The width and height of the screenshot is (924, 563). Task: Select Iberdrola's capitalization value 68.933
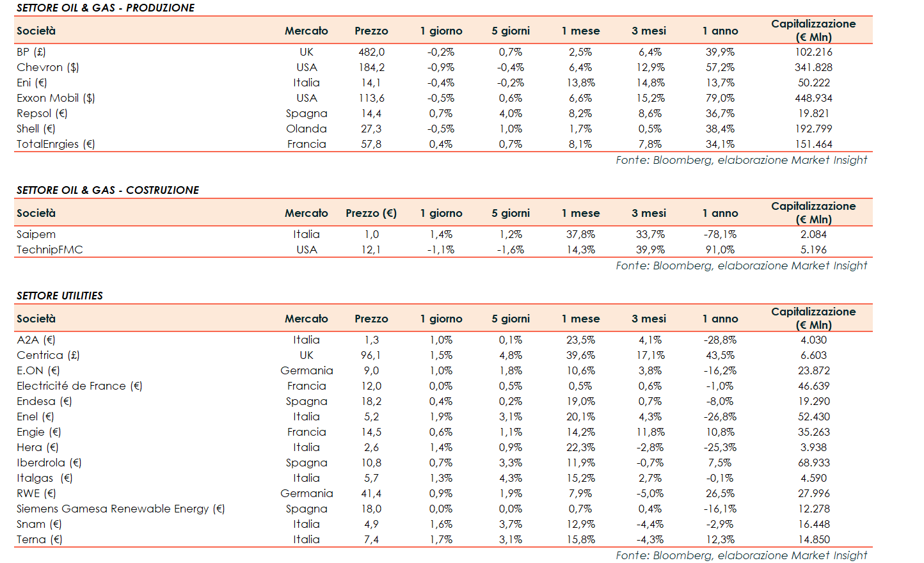click(813, 463)
